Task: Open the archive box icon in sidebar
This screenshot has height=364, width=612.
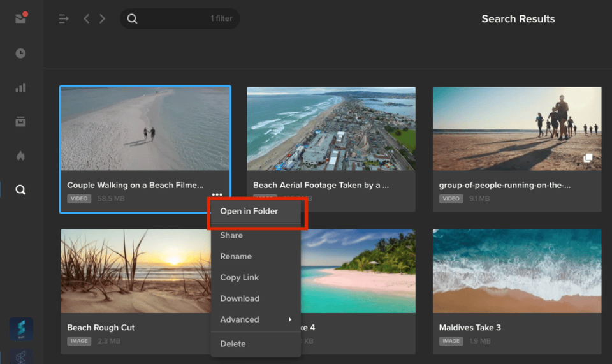Action: coord(20,121)
